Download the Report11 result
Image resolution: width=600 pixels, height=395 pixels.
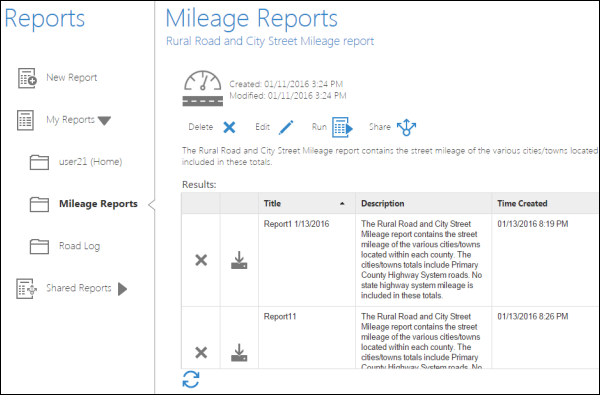239,353
